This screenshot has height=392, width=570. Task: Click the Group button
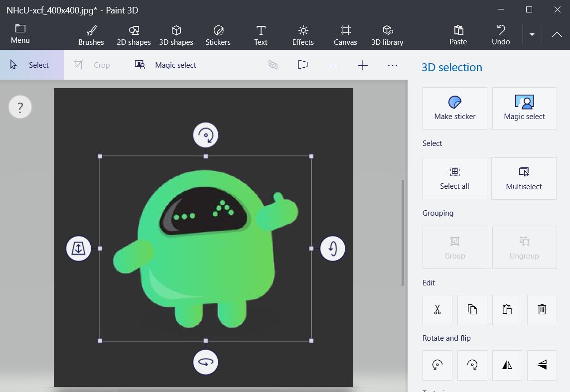click(455, 248)
